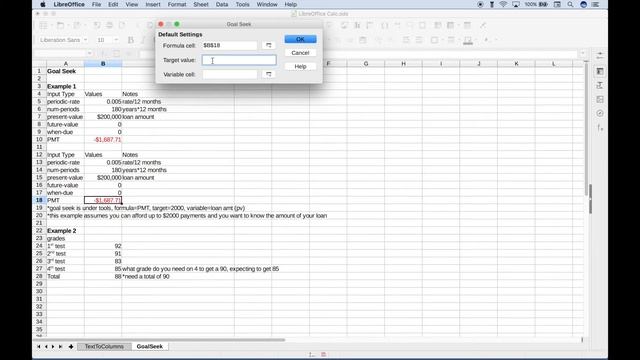The height and width of the screenshot is (360, 640).
Task: Click the Save document toolbar icon
Action: click(77, 25)
